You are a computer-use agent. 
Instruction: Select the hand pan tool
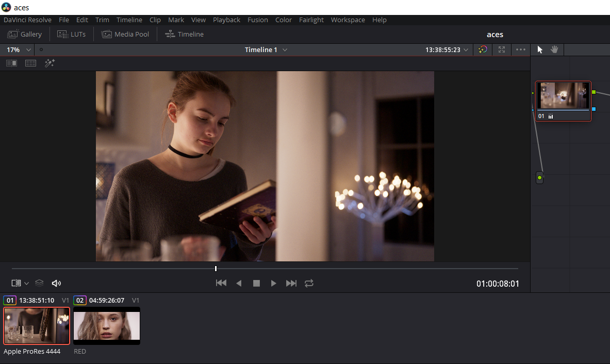point(554,49)
